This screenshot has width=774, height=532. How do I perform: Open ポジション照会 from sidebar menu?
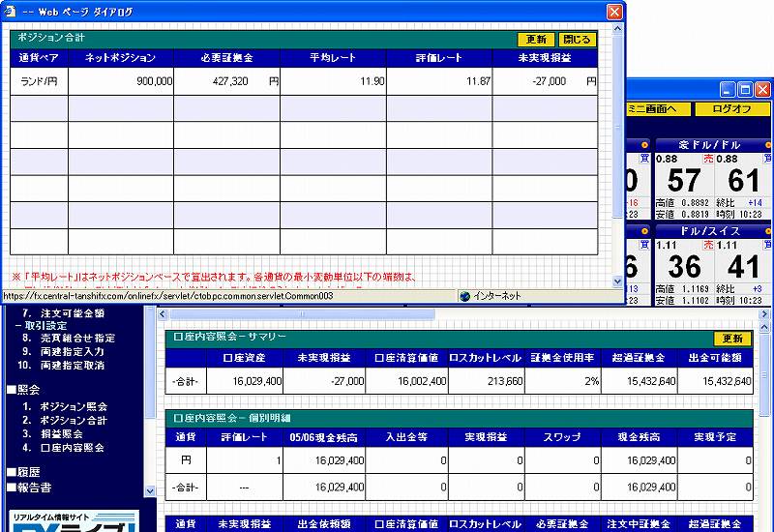tap(72, 407)
